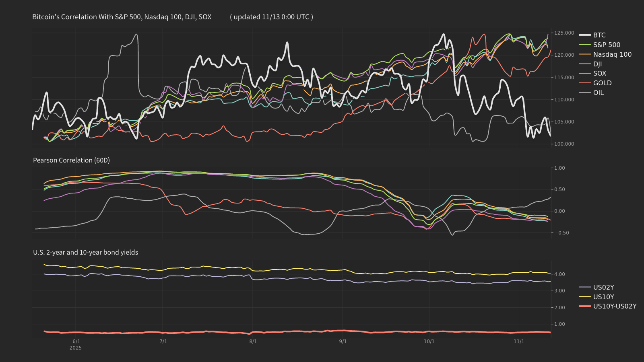Toggle the BTC series in legend
The image size is (644, 362).
[x=599, y=35]
